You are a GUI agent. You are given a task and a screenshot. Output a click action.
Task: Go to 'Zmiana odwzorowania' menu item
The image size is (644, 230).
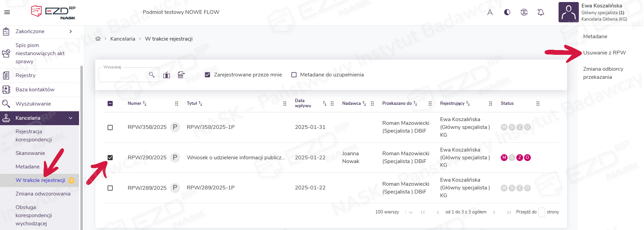point(43,194)
